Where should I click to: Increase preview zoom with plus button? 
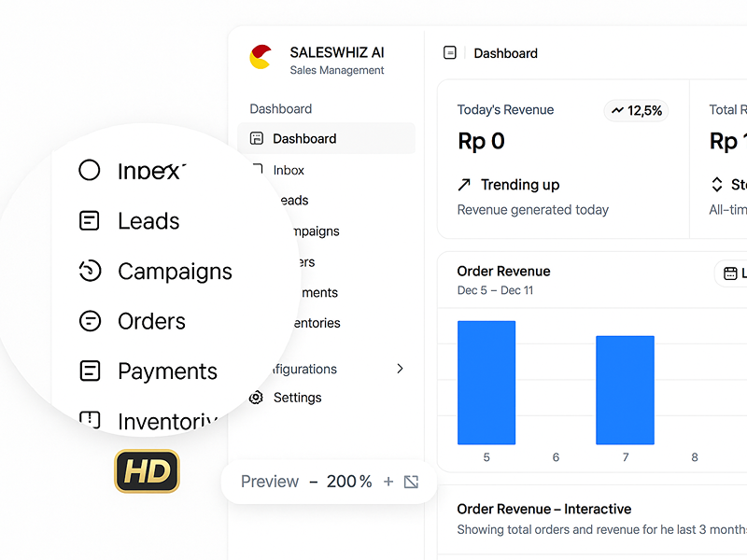point(388,482)
